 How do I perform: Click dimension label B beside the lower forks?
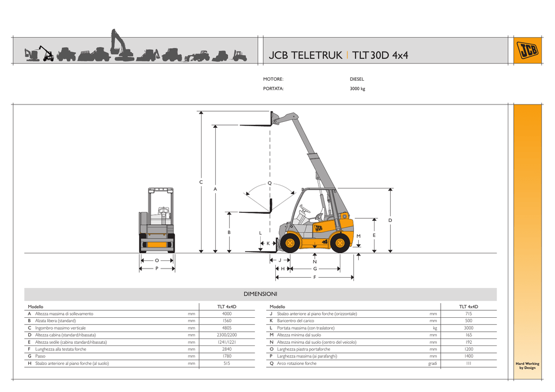click(229, 233)
